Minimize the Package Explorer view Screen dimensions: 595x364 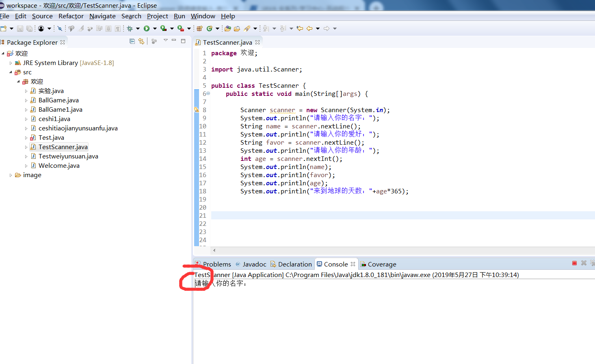[174, 41]
